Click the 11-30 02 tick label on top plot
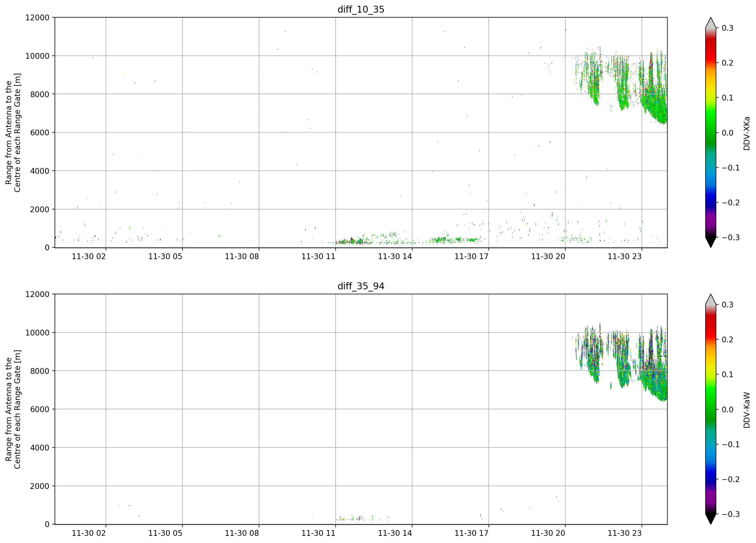 89,256
